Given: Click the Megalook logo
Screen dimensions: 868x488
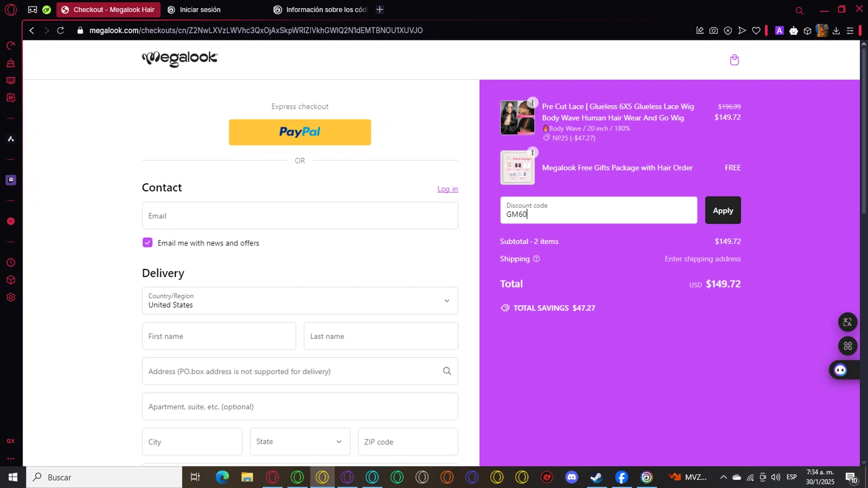Looking at the screenshot, I should pos(180,59).
